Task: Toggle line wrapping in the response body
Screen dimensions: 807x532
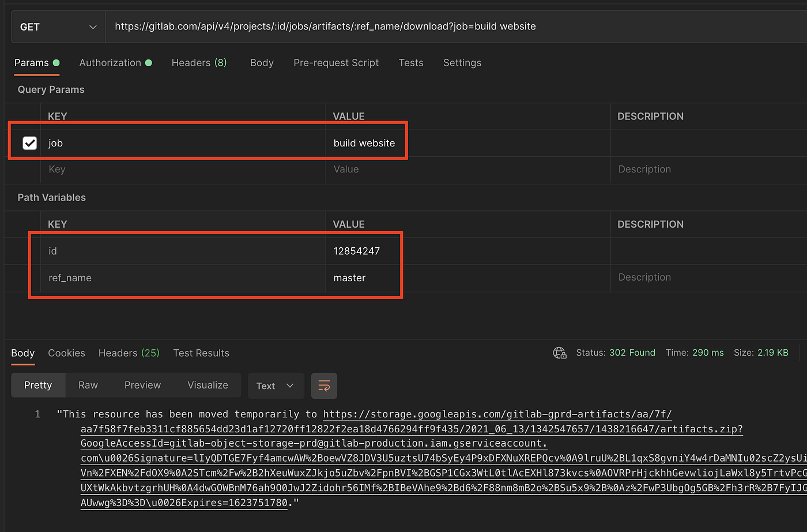Action: (x=324, y=386)
